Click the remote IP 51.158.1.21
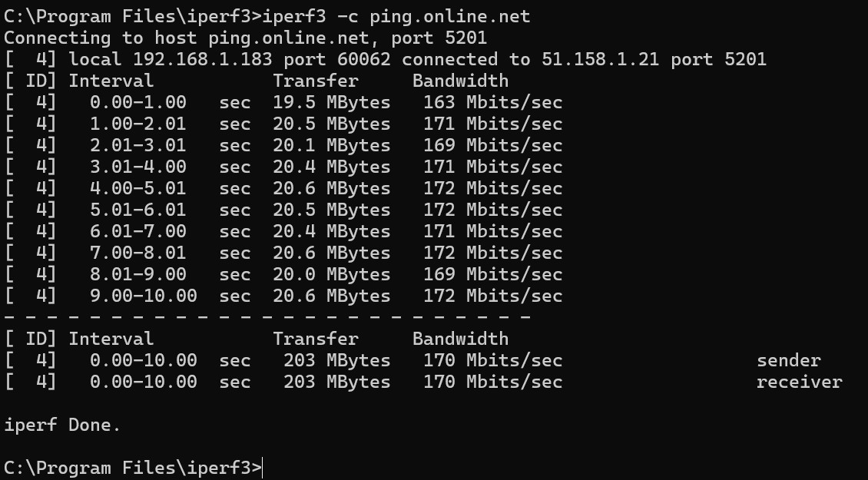Image resolution: width=868 pixels, height=480 pixels. tap(600, 59)
